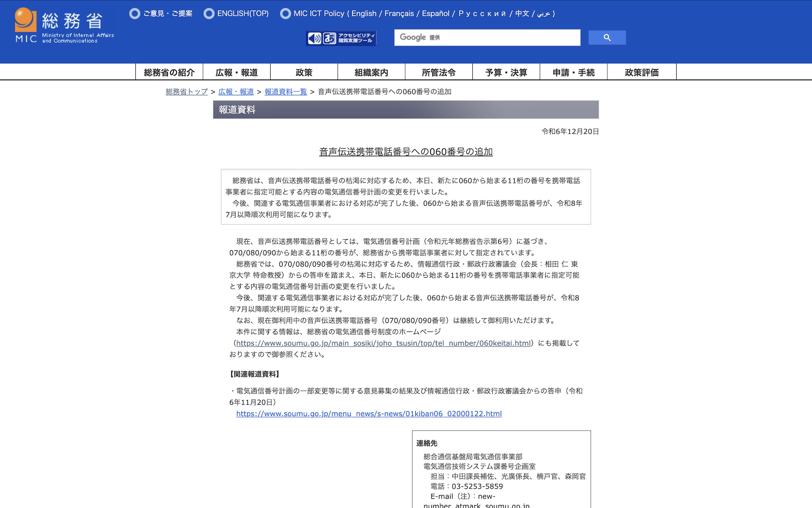Open the accessibility reading support tool

click(341, 38)
